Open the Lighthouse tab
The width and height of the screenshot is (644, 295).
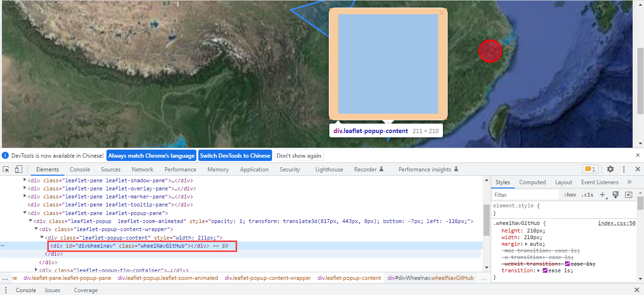(x=329, y=170)
